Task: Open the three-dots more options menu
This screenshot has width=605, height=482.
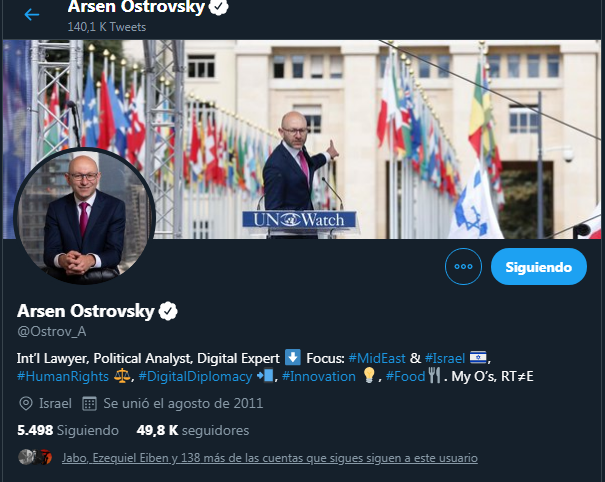Action: click(463, 267)
